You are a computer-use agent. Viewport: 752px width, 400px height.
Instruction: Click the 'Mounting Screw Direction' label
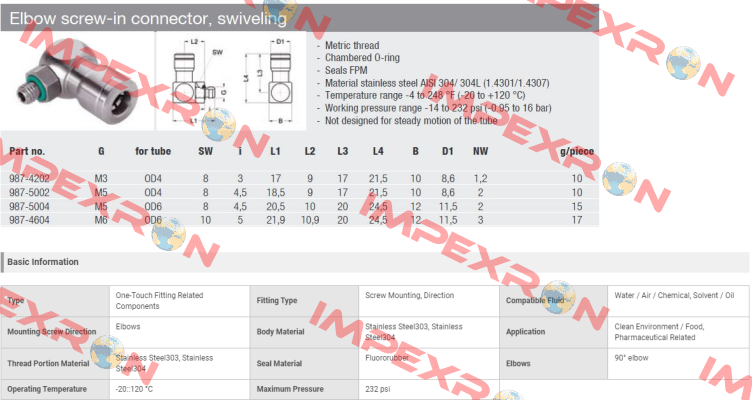(x=52, y=332)
